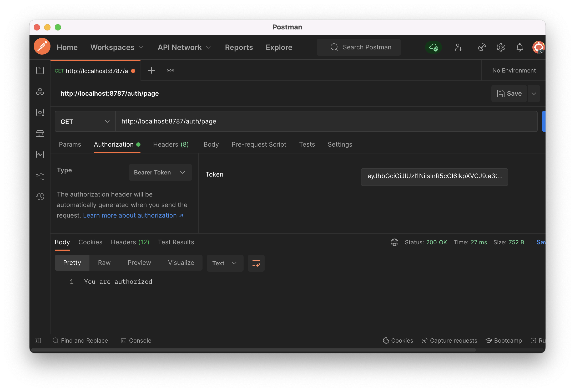Open Postman notifications bell

[x=519, y=47]
